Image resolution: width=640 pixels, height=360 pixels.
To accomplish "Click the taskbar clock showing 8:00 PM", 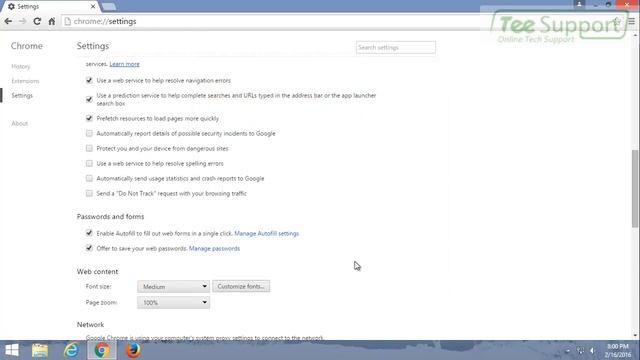I will 618,351.
